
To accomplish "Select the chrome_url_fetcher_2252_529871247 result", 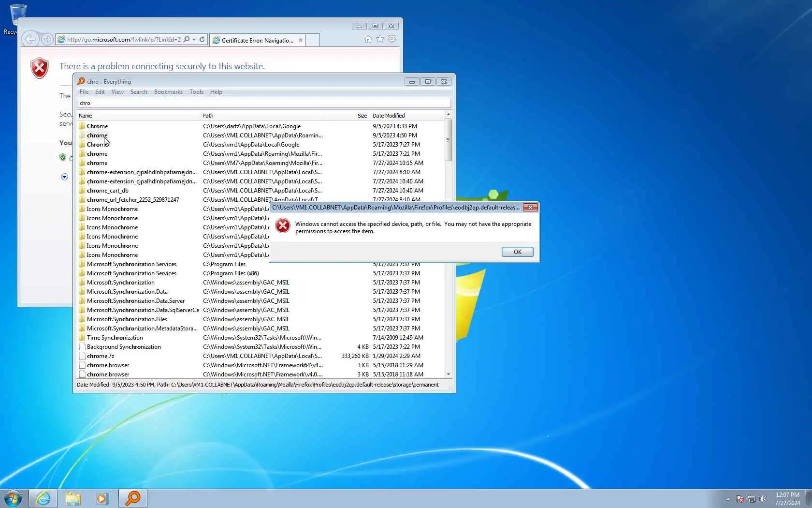I will 133,200.
